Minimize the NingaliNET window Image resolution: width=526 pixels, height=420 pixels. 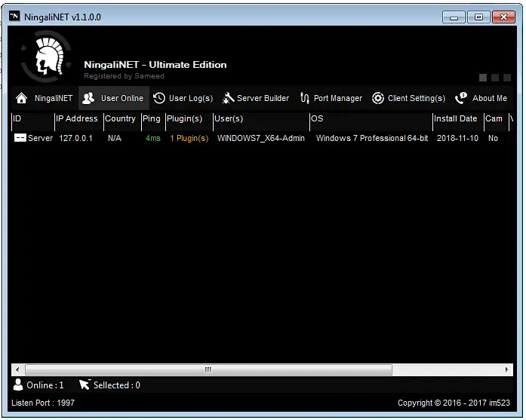coord(454,17)
